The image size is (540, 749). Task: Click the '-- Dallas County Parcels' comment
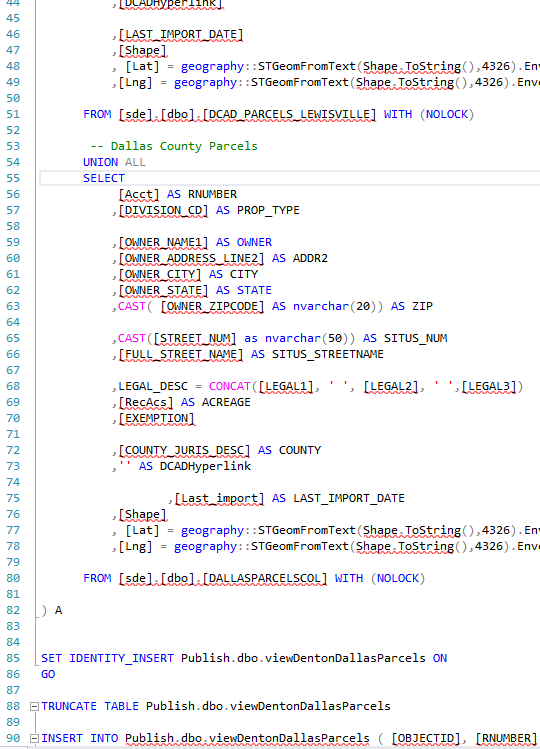(x=174, y=146)
